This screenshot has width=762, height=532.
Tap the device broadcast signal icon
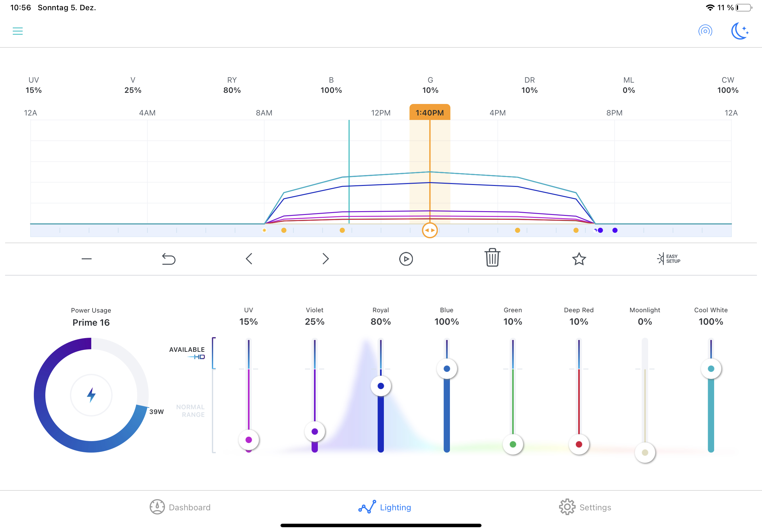tap(705, 31)
